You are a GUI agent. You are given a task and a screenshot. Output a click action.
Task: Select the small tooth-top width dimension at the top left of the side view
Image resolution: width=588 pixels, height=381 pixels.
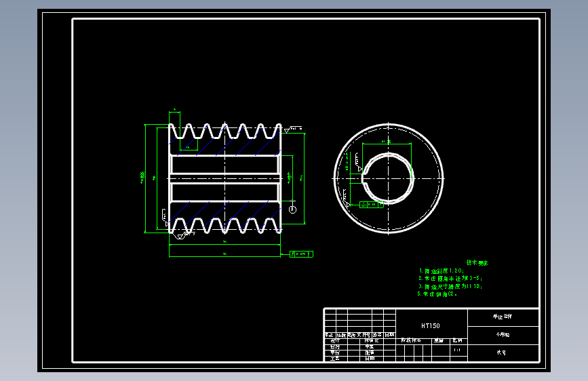[x=174, y=111]
